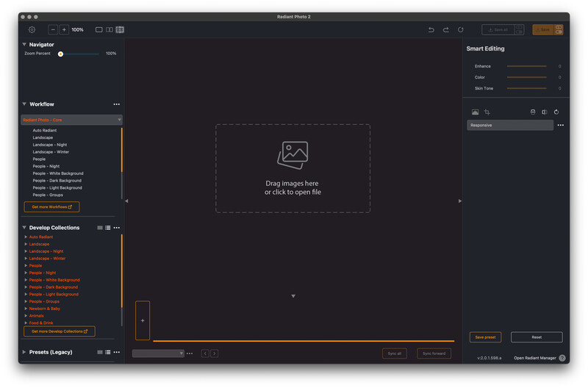
Task: Collapse the filmstrip with down arrow
Action: tap(293, 296)
